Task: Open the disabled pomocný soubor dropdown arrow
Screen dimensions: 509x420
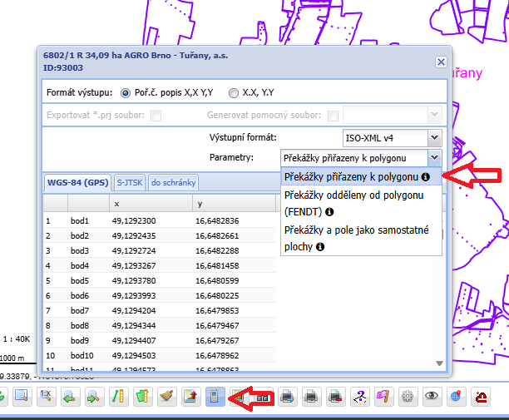Action: (x=435, y=115)
